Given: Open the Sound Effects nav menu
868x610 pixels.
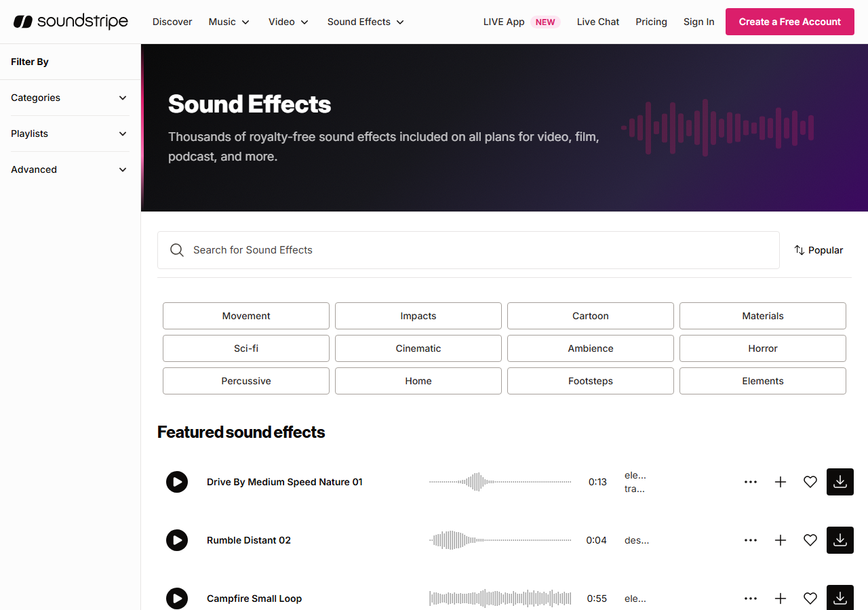Looking at the screenshot, I should pyautogui.click(x=366, y=22).
